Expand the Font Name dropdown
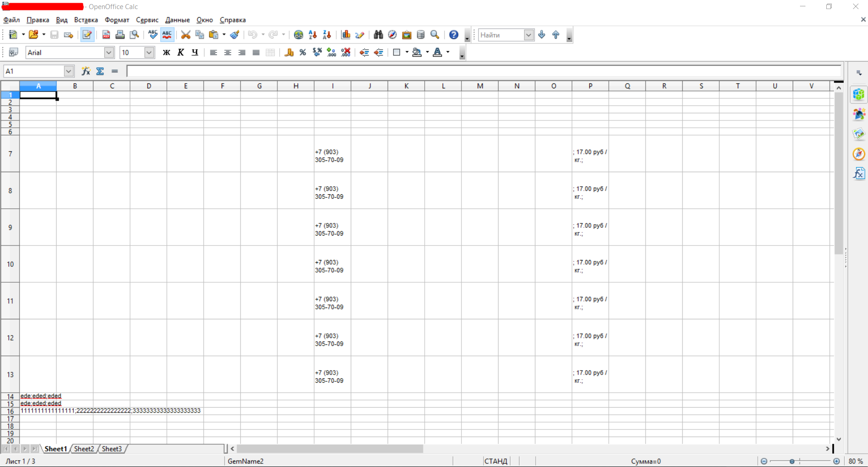Screen dimensions: 868x467 coord(109,53)
